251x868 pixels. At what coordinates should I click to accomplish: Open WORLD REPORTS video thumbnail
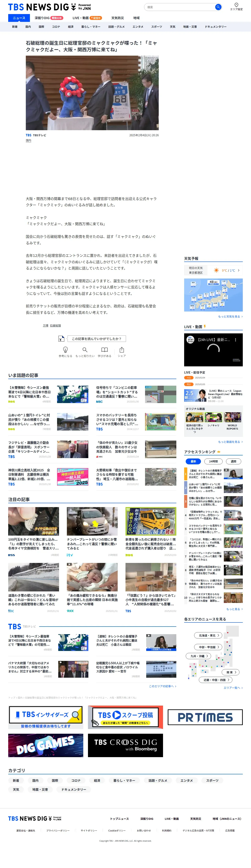(x=233, y=418)
